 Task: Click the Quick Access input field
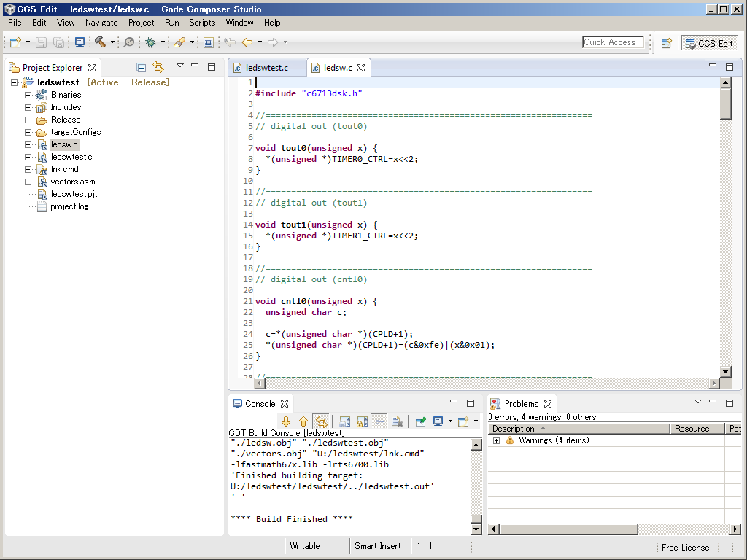[613, 42]
